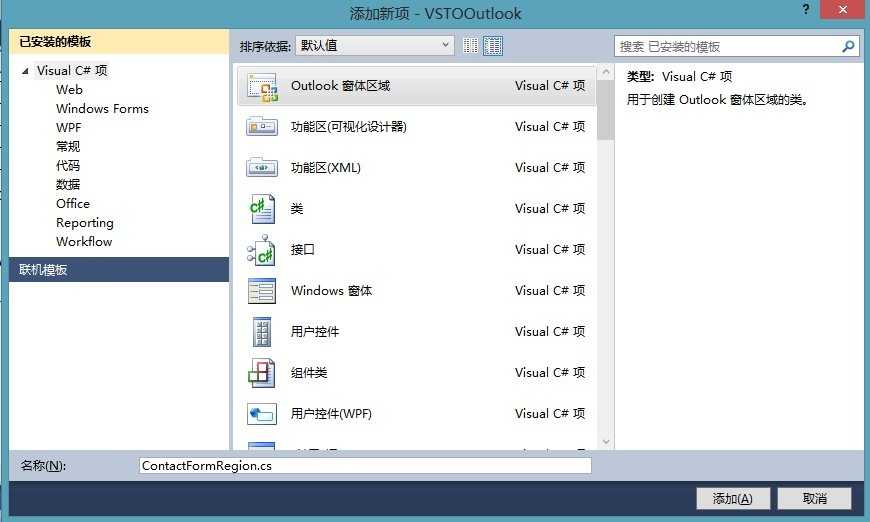Select the Workflow category
The width and height of the screenshot is (870, 522).
click(x=84, y=242)
